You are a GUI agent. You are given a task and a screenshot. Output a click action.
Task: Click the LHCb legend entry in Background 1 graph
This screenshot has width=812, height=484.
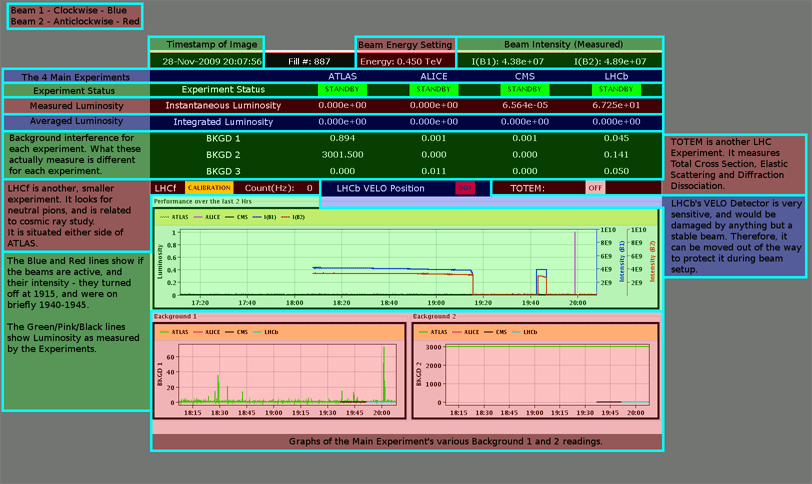point(266,332)
